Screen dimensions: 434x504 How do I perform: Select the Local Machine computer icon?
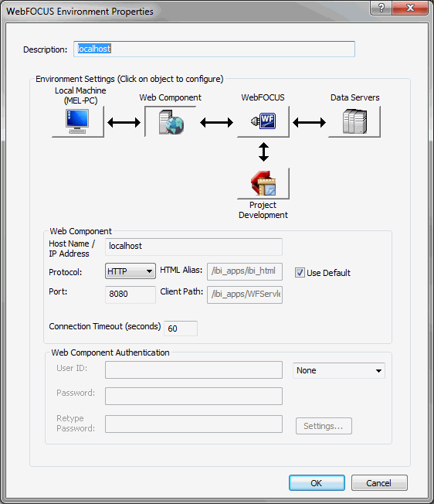tap(78, 122)
